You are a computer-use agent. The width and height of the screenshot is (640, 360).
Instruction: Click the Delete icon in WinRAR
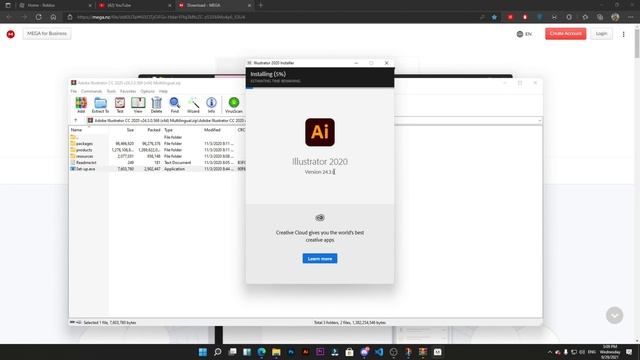click(x=156, y=105)
